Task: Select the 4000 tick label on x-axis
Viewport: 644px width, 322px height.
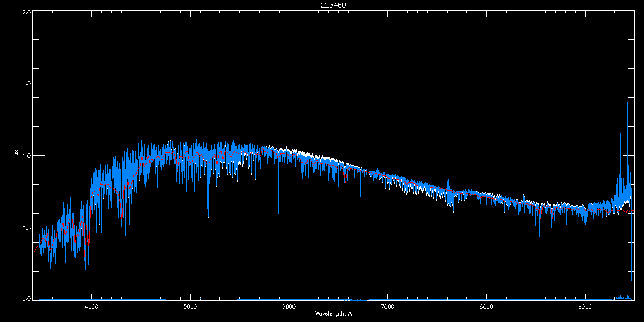Action: (91, 306)
